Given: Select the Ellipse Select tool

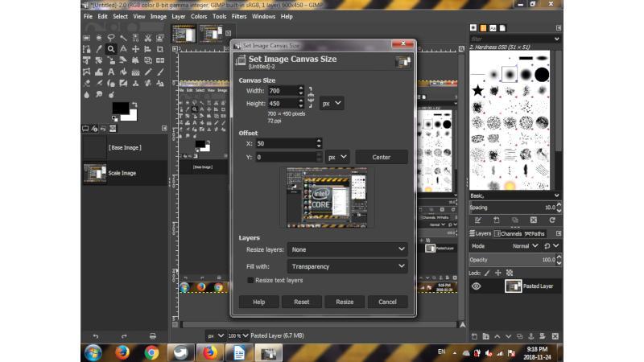Looking at the screenshot, I should tap(98, 38).
